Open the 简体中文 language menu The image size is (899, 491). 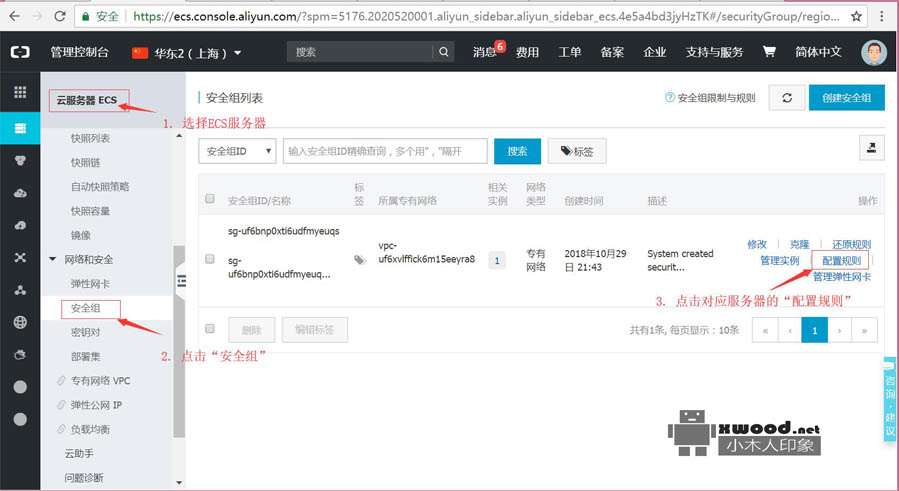[818, 52]
